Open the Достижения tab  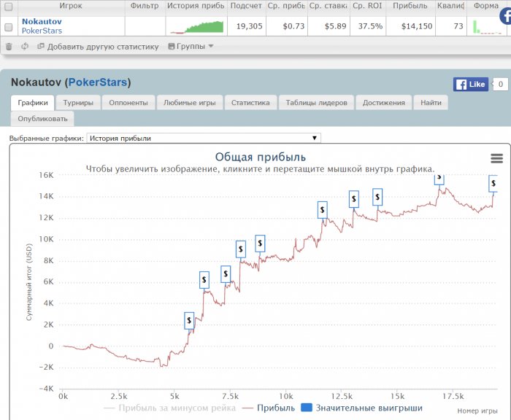tap(383, 103)
